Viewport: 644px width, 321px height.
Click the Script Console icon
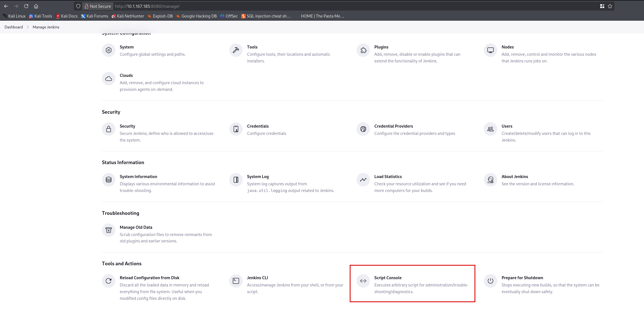[x=363, y=281]
